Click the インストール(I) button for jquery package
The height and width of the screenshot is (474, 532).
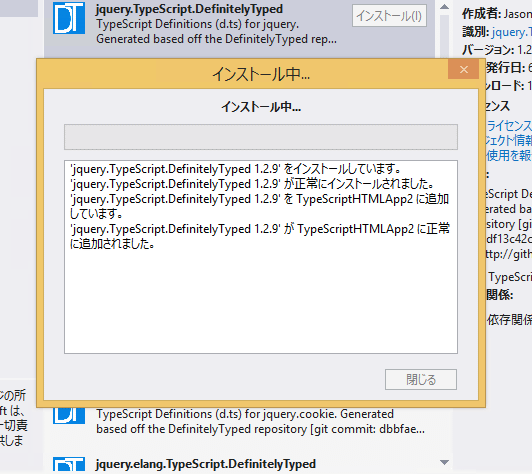[389, 16]
